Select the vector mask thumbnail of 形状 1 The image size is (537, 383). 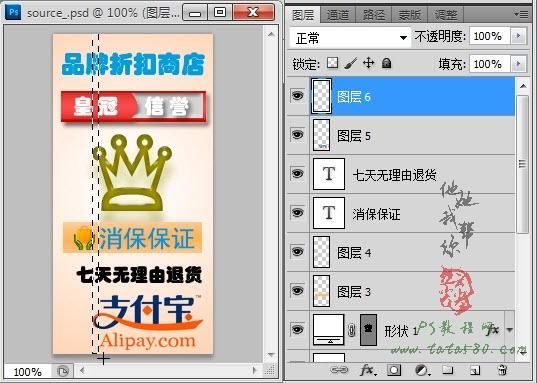pos(369,330)
